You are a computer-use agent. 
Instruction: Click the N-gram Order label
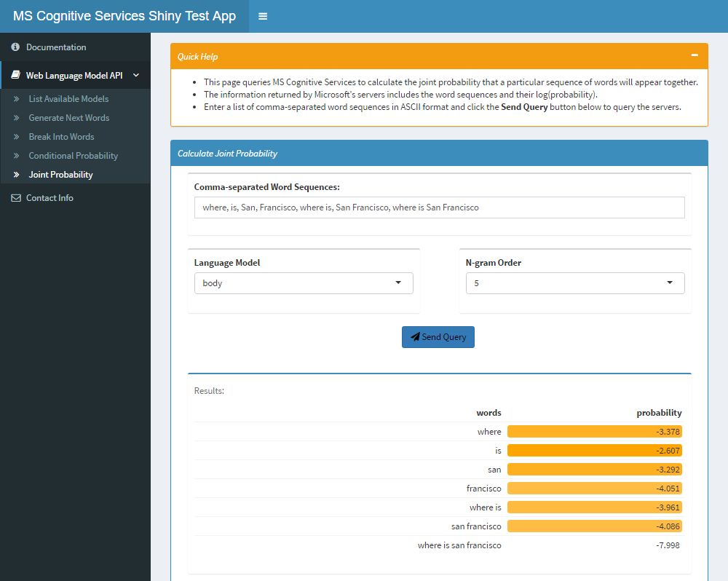(493, 263)
